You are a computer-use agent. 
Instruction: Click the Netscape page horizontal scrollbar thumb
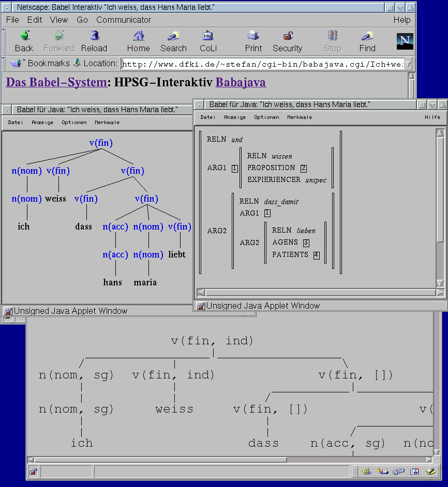pyautogui.click(x=160, y=460)
